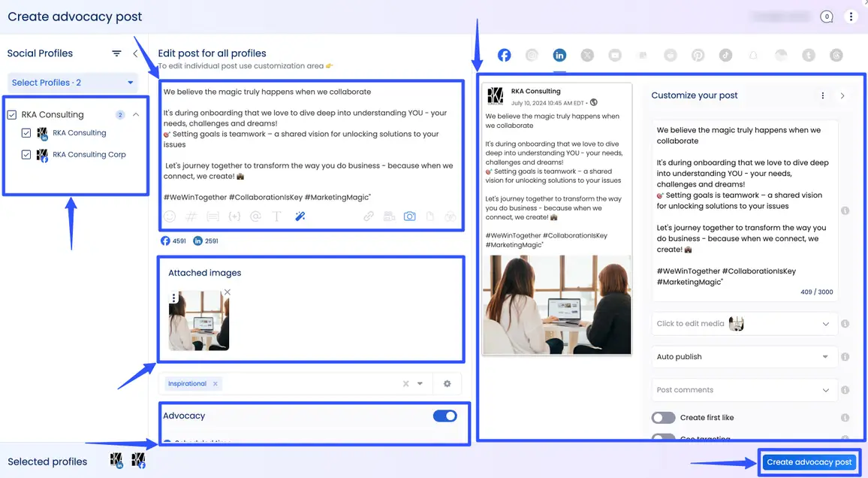Enable the Create first like switch
The height and width of the screenshot is (478, 868).
click(663, 418)
